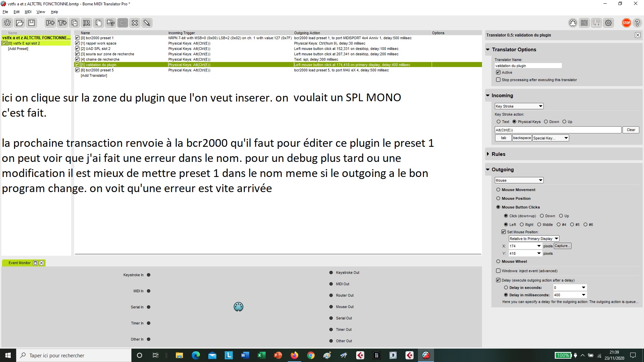Open the MIDI menu
The height and width of the screenshot is (362, 644).
coord(28,12)
